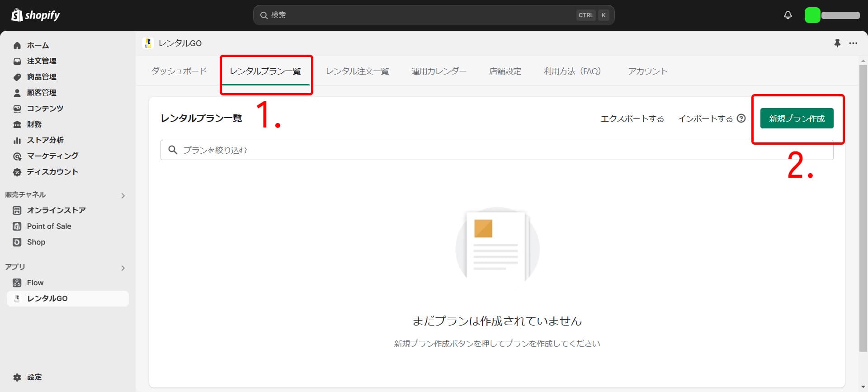
Task: Open the account menu in the top bar
Action: 831,15
